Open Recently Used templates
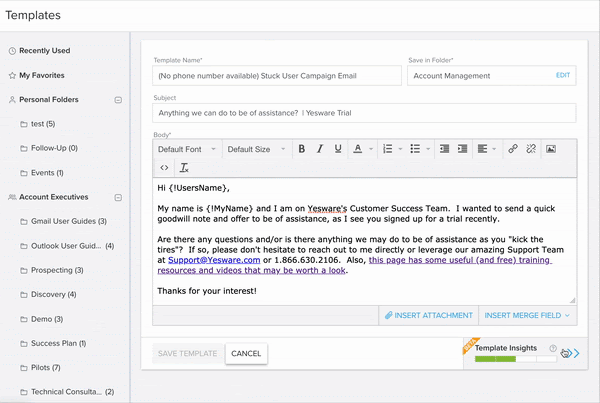The width and height of the screenshot is (600, 403). (44, 50)
